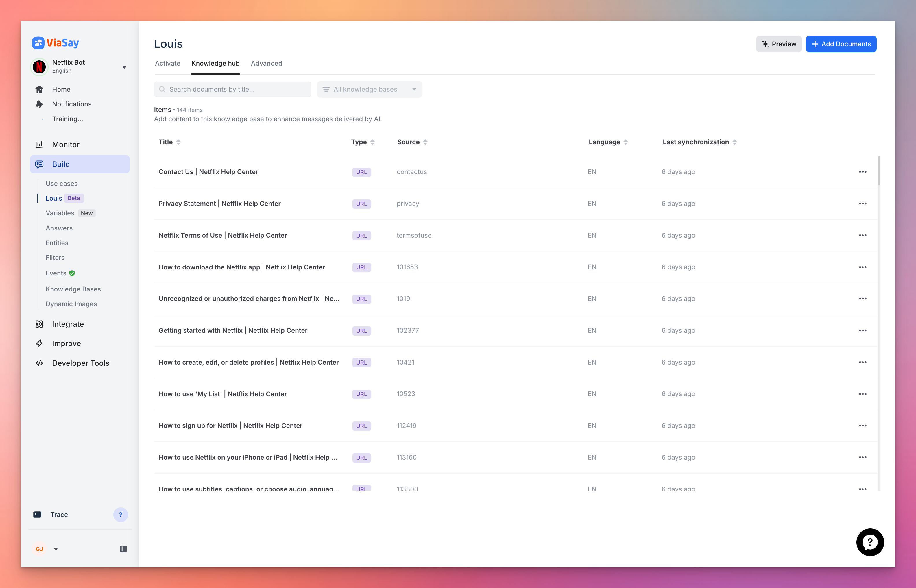Open options for How to use 'My List' row
Viewport: 916px width, 588px height.
pos(863,394)
